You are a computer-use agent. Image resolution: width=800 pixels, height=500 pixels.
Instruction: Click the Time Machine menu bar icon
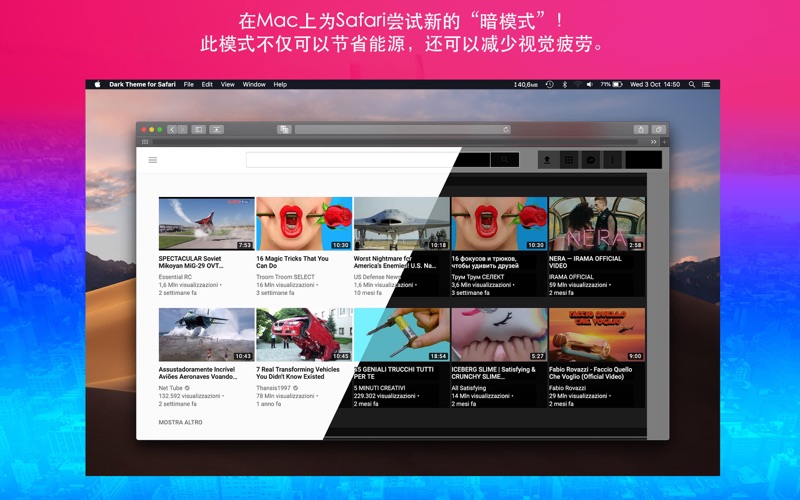[549, 85]
